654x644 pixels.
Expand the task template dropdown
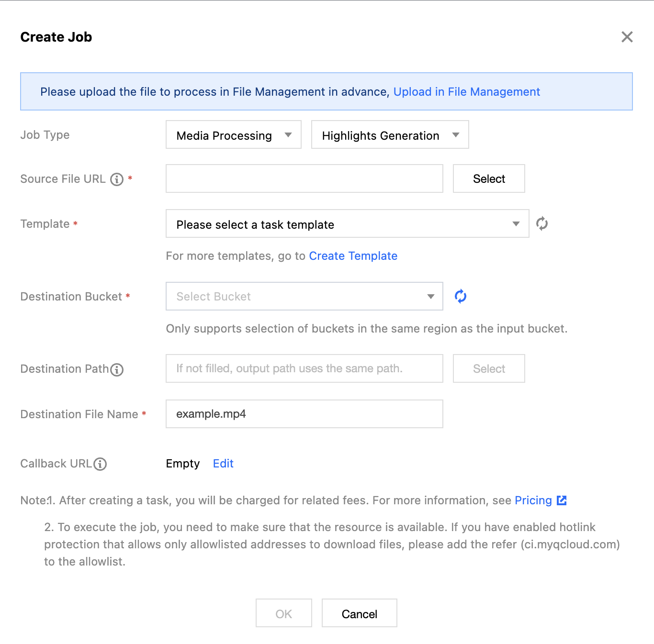(347, 224)
